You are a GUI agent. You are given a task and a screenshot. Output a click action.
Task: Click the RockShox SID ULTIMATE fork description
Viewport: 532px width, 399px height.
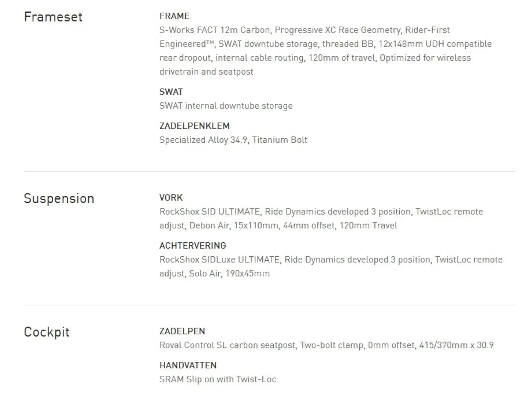[x=321, y=218]
